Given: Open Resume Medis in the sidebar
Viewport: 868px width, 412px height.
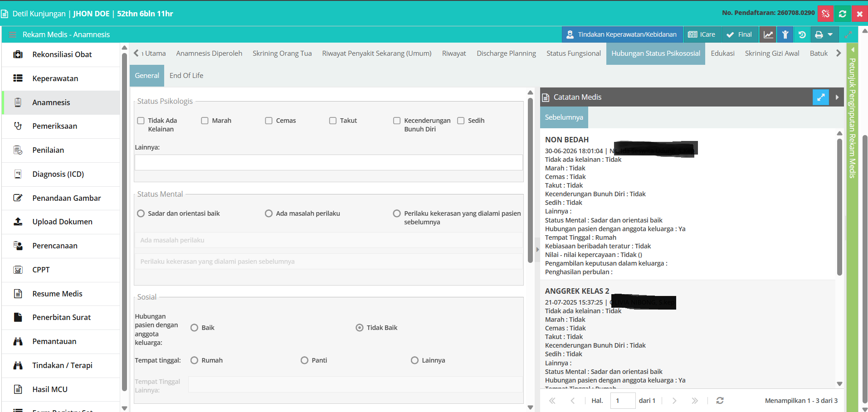Looking at the screenshot, I should click(61, 294).
